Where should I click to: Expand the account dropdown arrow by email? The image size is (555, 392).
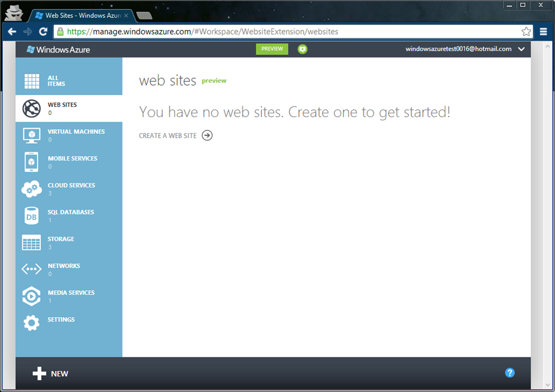pyautogui.click(x=521, y=49)
